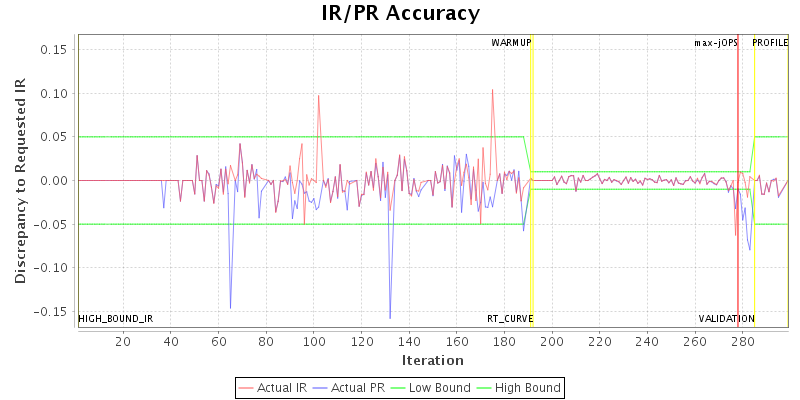
Task: Select the VALIDATION phase label
Action: click(726, 319)
